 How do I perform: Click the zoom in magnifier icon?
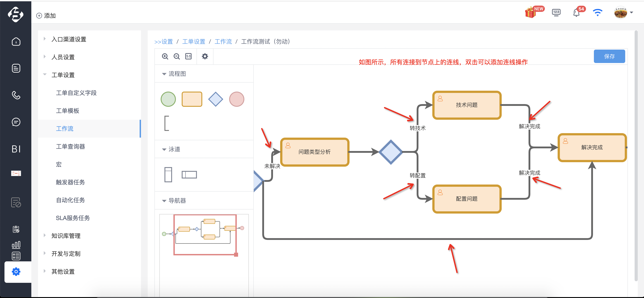(x=165, y=56)
